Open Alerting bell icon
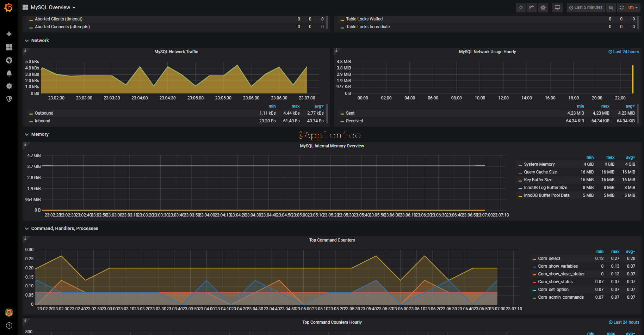The height and width of the screenshot is (335, 644). (9, 73)
